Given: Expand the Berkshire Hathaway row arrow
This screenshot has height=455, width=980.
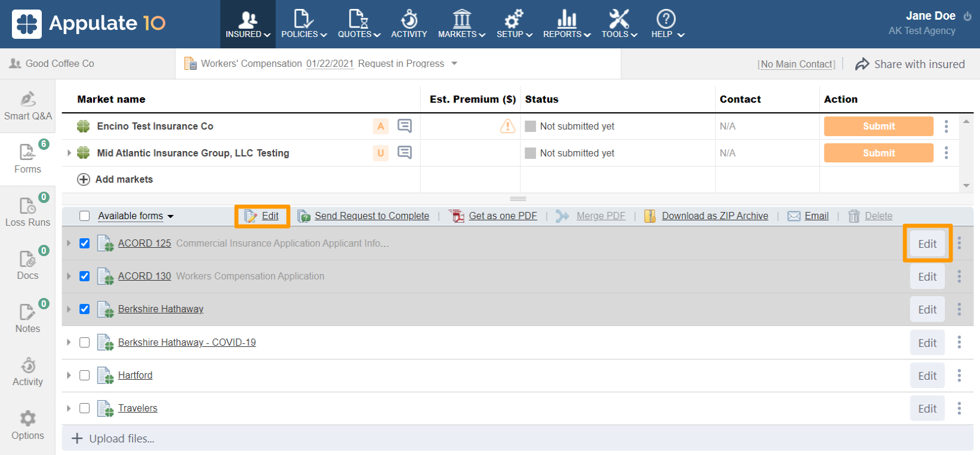Looking at the screenshot, I should coord(69,309).
